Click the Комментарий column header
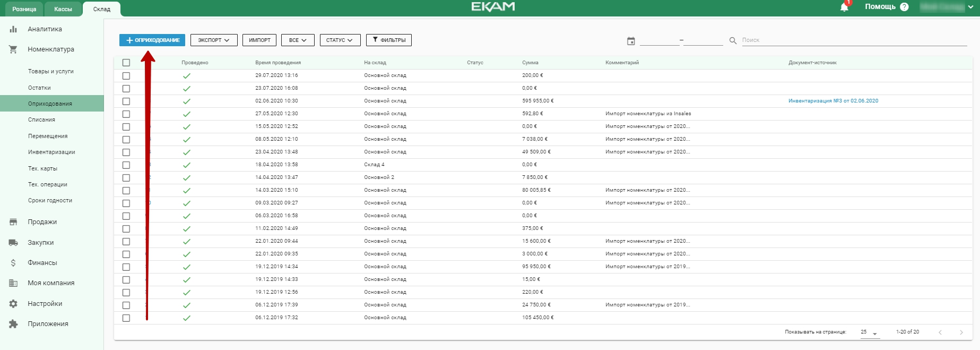 pos(622,63)
